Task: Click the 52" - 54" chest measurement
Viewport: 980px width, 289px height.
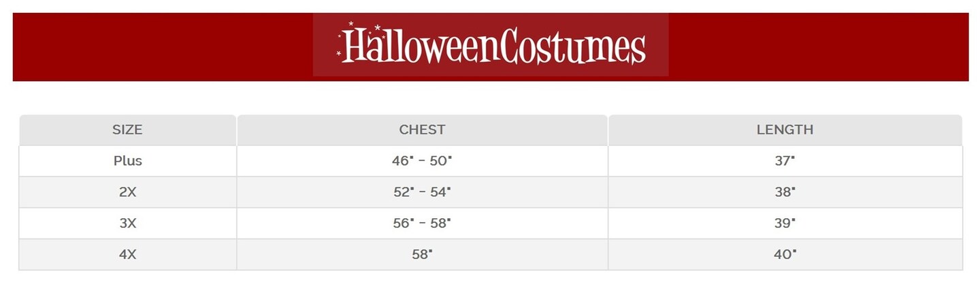Action: click(422, 192)
